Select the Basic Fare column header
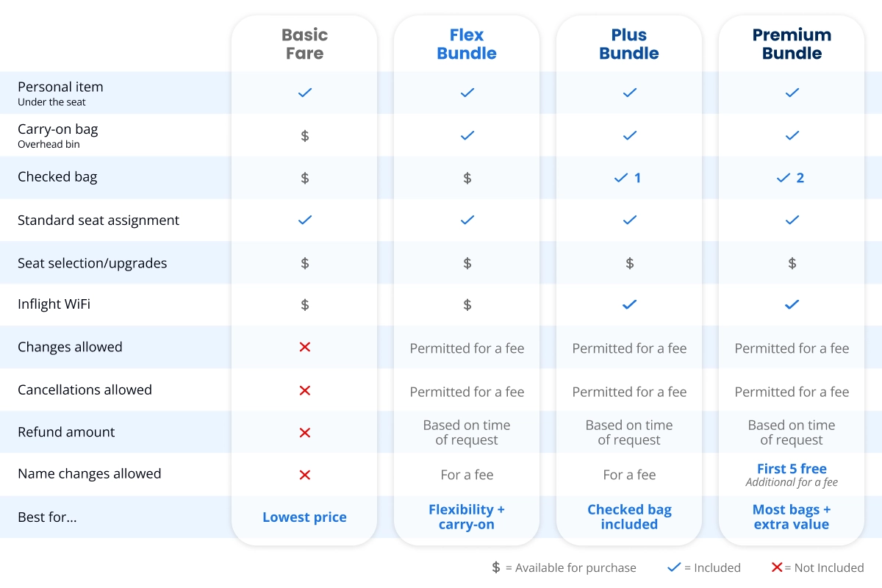This screenshot has height=588, width=882. coord(304,44)
